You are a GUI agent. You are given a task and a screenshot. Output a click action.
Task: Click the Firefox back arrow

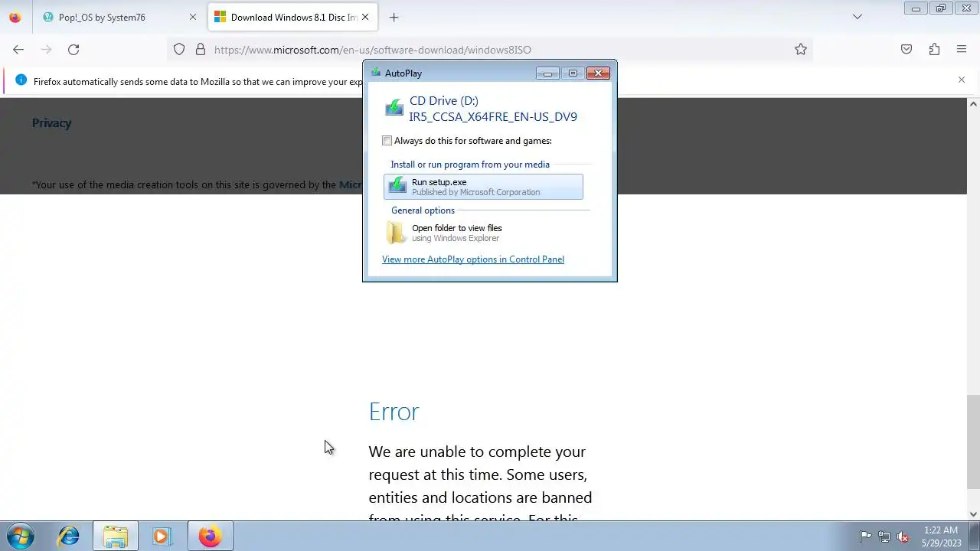pos(18,49)
